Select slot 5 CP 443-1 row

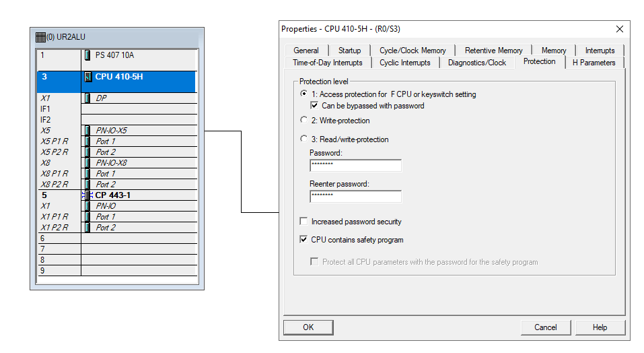(x=117, y=195)
